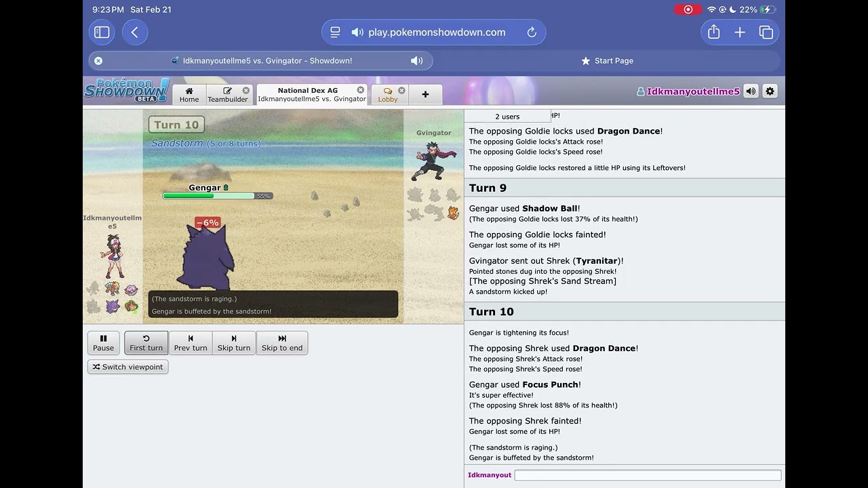This screenshot has height=488, width=868.
Task: Skip to end of the battle
Action: 282,343
